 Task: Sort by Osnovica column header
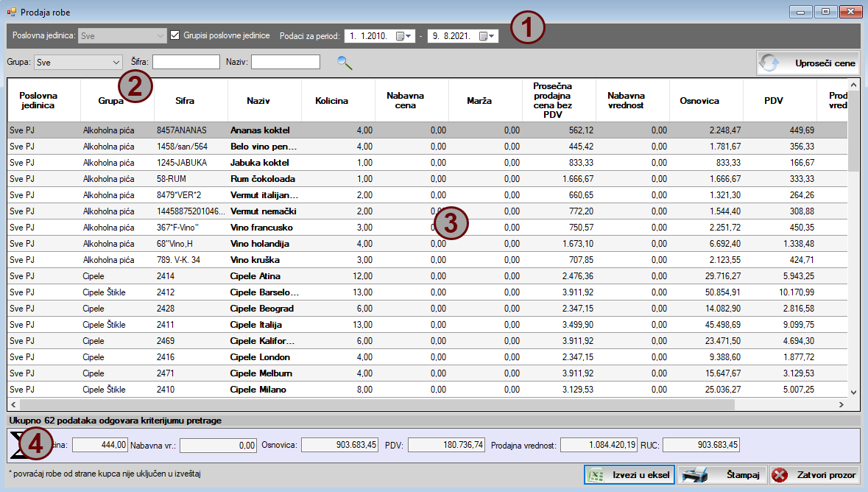706,100
